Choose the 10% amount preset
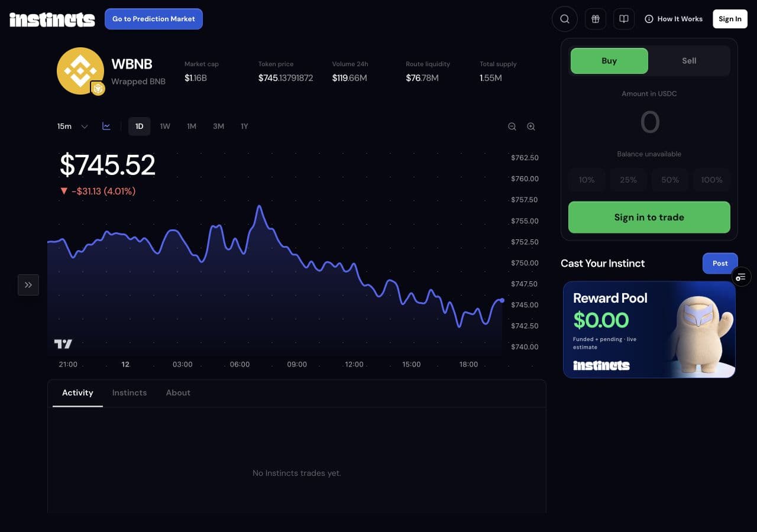This screenshot has height=532, width=757. click(587, 180)
